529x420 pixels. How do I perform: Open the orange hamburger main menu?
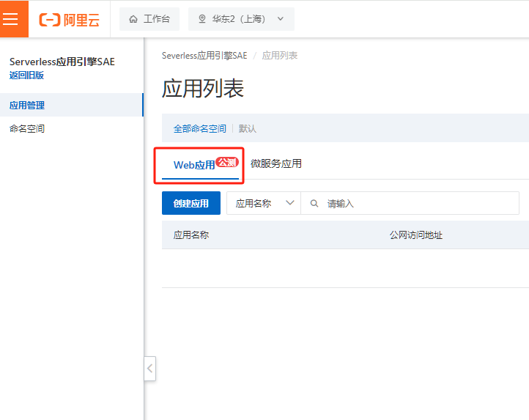tap(14, 19)
